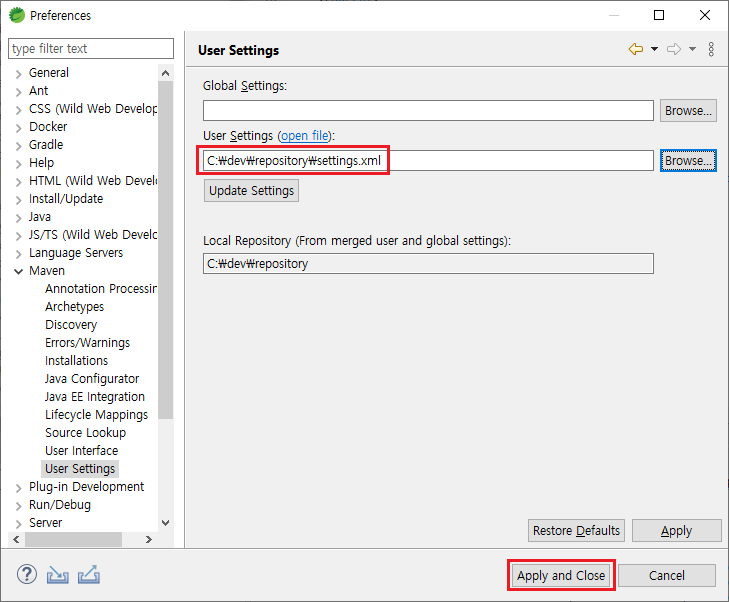The image size is (729, 602).
Task: Click the tree scroll right arrow
Action: [x=149, y=539]
